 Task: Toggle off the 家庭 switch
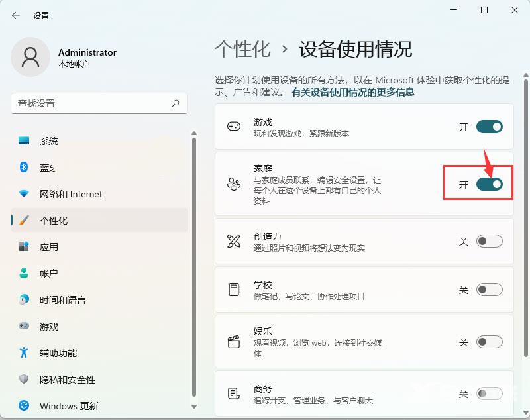tap(489, 183)
